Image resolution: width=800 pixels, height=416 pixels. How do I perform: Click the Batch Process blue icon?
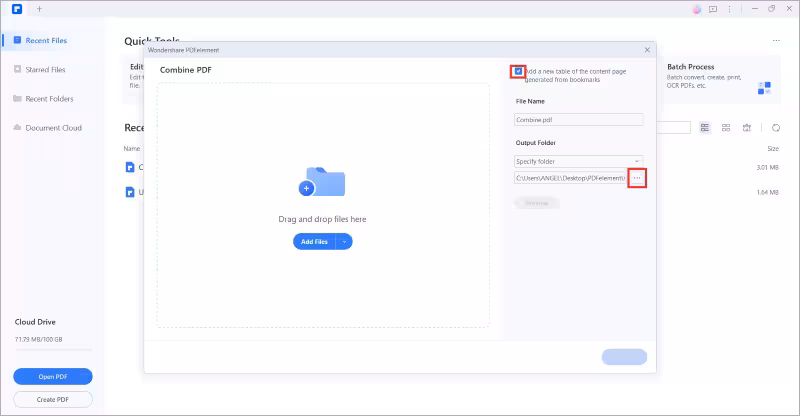pos(764,88)
